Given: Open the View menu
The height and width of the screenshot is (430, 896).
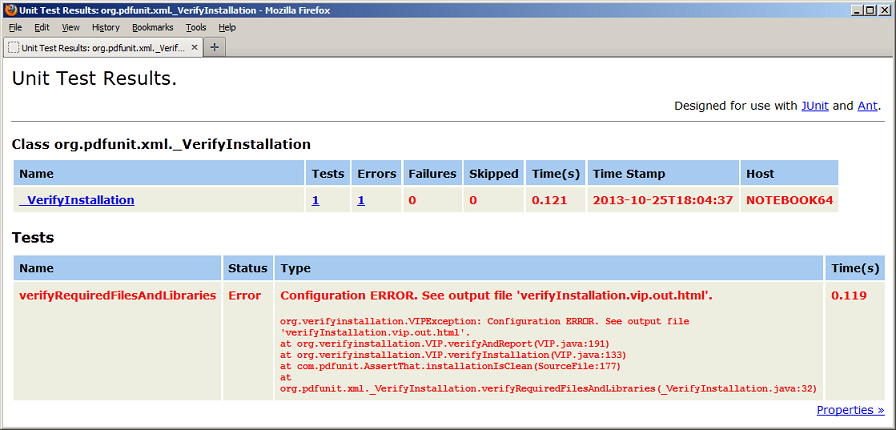Looking at the screenshot, I should tap(70, 27).
